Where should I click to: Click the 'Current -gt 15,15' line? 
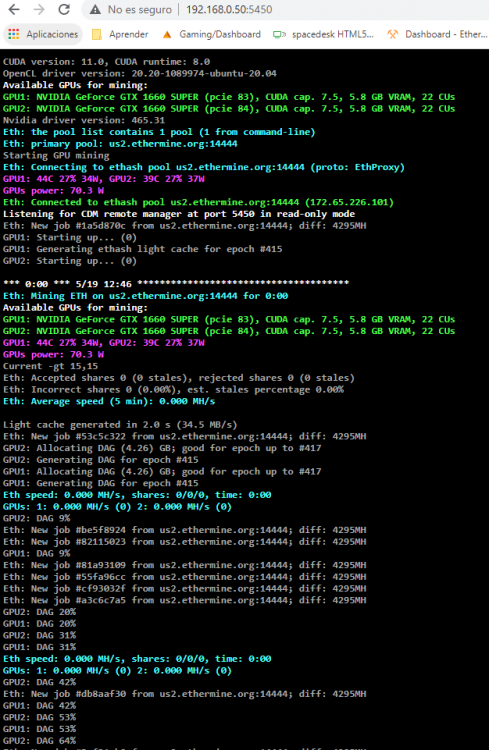tap(50, 366)
